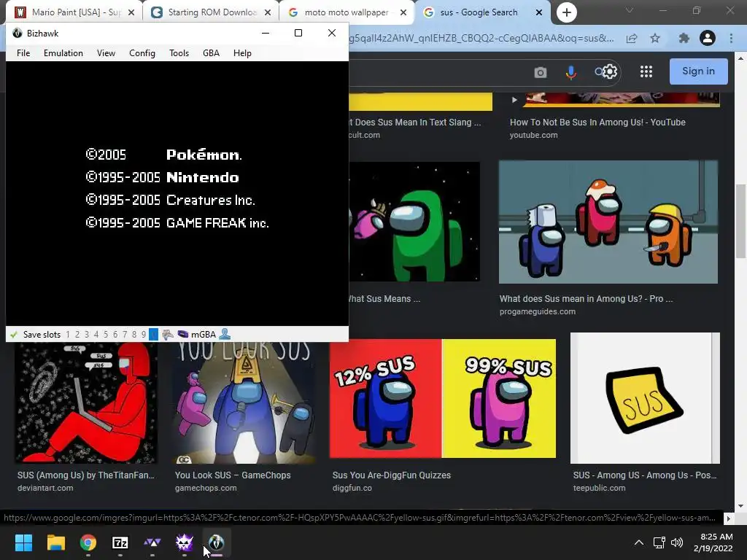Image resolution: width=747 pixels, height=560 pixels.
Task: Click the gamechops.com source link
Action: pos(206,488)
